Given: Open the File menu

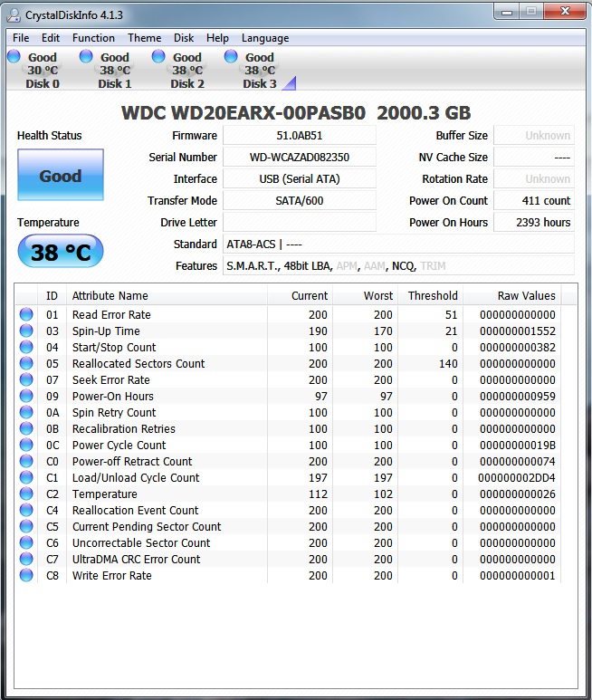Looking at the screenshot, I should tap(21, 38).
